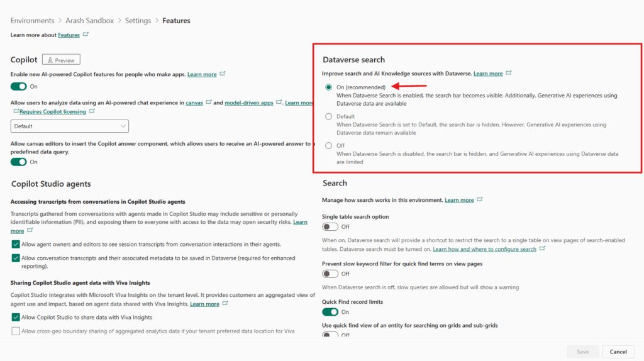Navigate to Settings breadcrumb

click(138, 21)
